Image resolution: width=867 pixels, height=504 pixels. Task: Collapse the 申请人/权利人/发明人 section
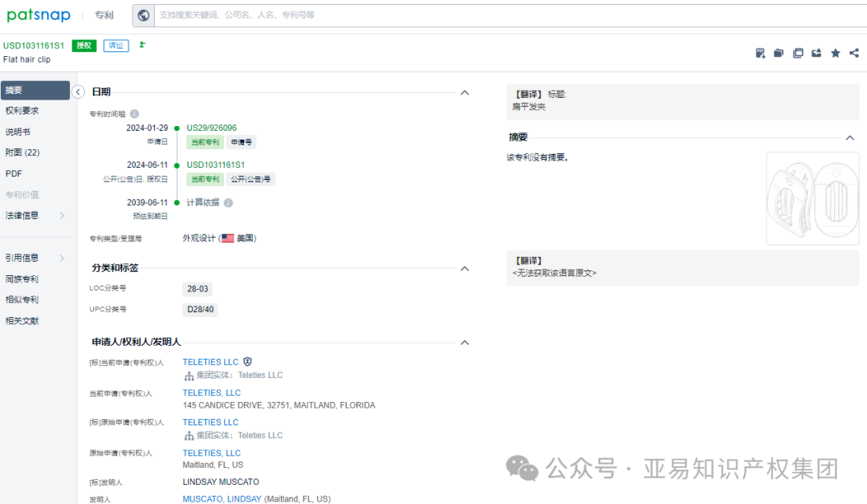coord(465,343)
